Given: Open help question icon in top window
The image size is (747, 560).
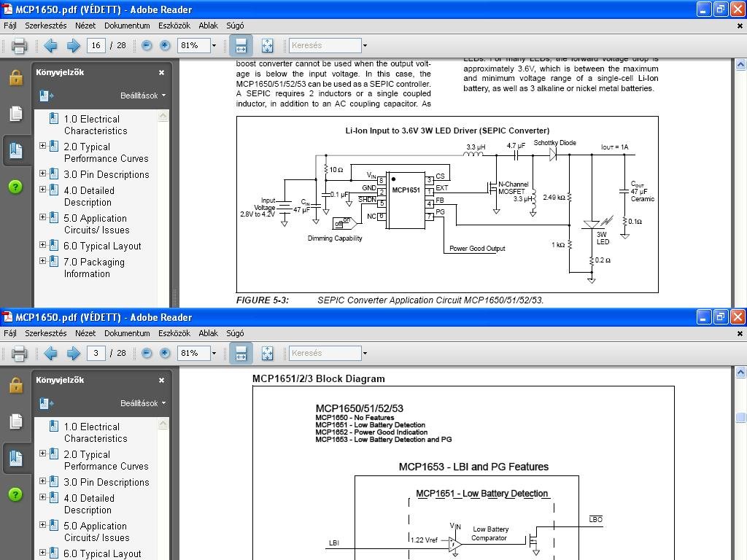Looking at the screenshot, I should coord(16,187).
